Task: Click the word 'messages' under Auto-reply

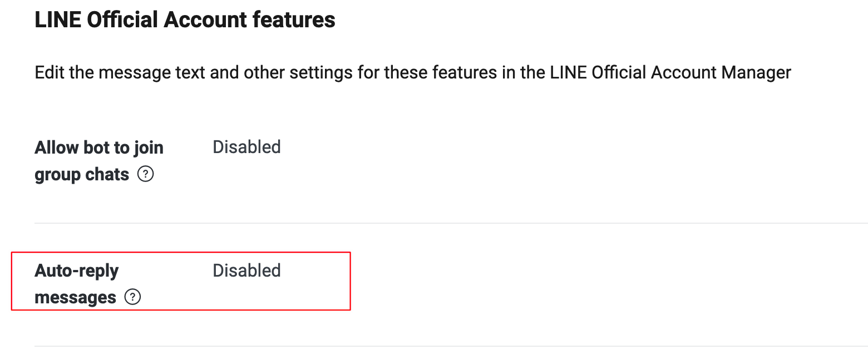Action: pyautogui.click(x=75, y=297)
